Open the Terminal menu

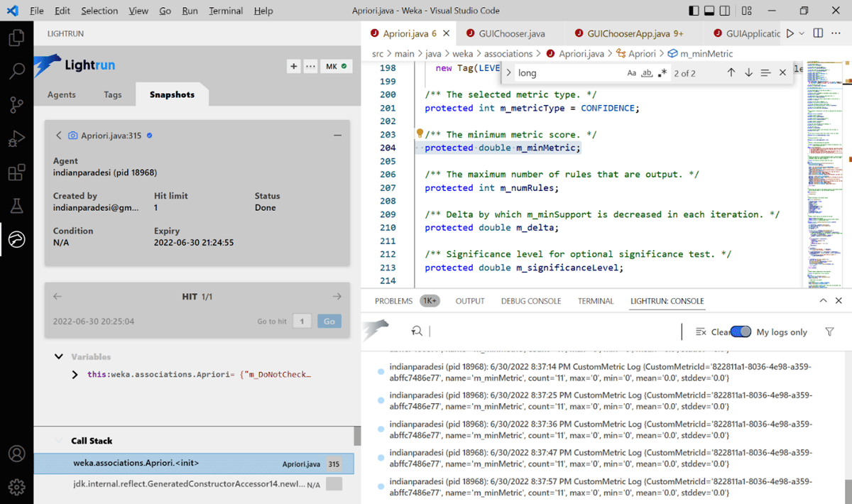(x=226, y=11)
